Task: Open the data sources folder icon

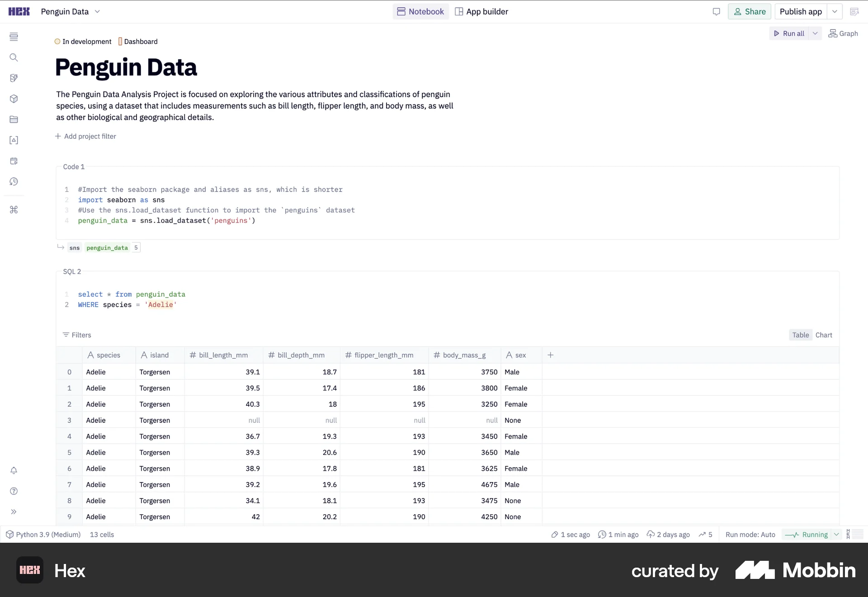Action: [14, 119]
